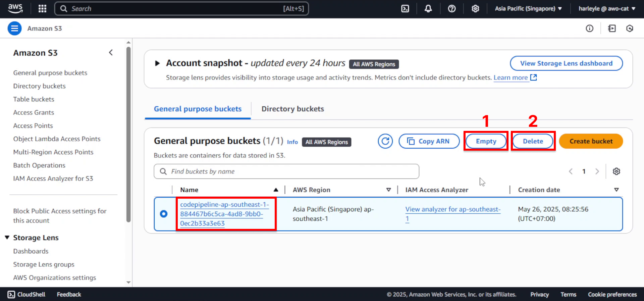Toggle the Amazon S3 hamburger menu icon
This screenshot has height=301, width=644.
pos(14,29)
